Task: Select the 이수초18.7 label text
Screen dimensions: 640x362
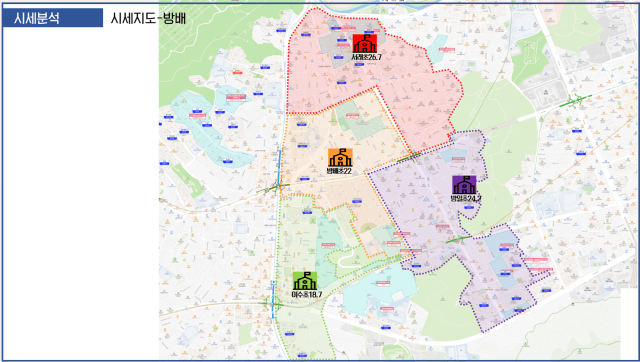Action: tap(307, 294)
